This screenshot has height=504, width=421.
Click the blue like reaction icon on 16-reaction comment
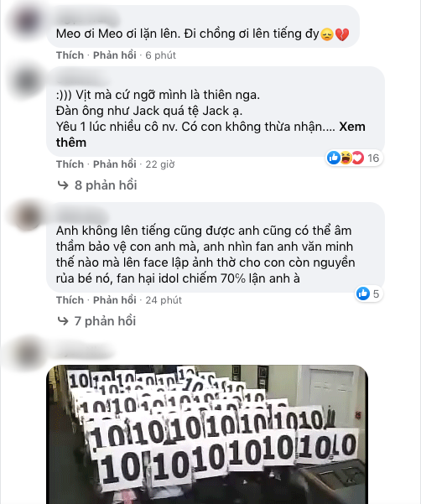(334, 158)
